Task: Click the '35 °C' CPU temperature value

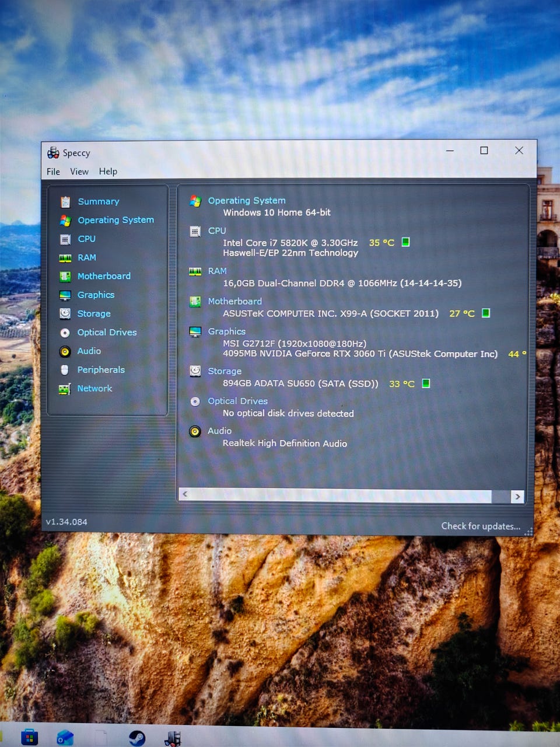Action: 381,243
